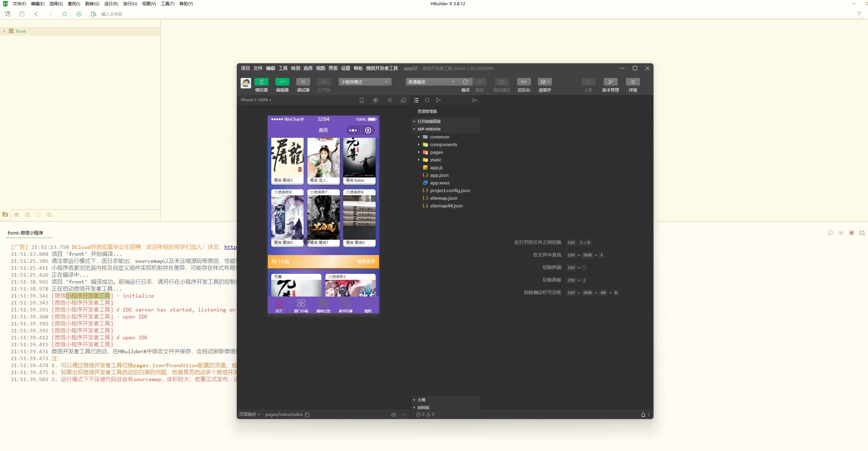Viewport: 868px width, 451px height.
Task: Click the copy page path icon
Action: [x=307, y=415]
